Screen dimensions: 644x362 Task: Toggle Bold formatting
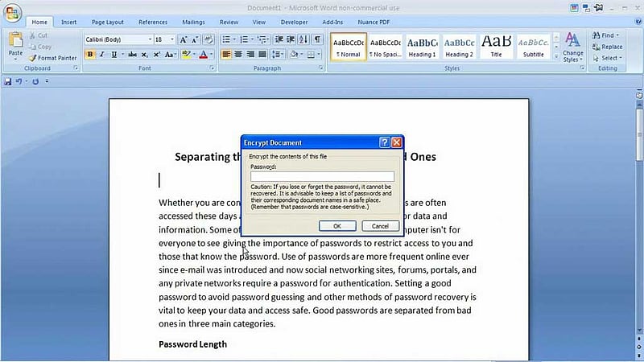click(x=90, y=54)
